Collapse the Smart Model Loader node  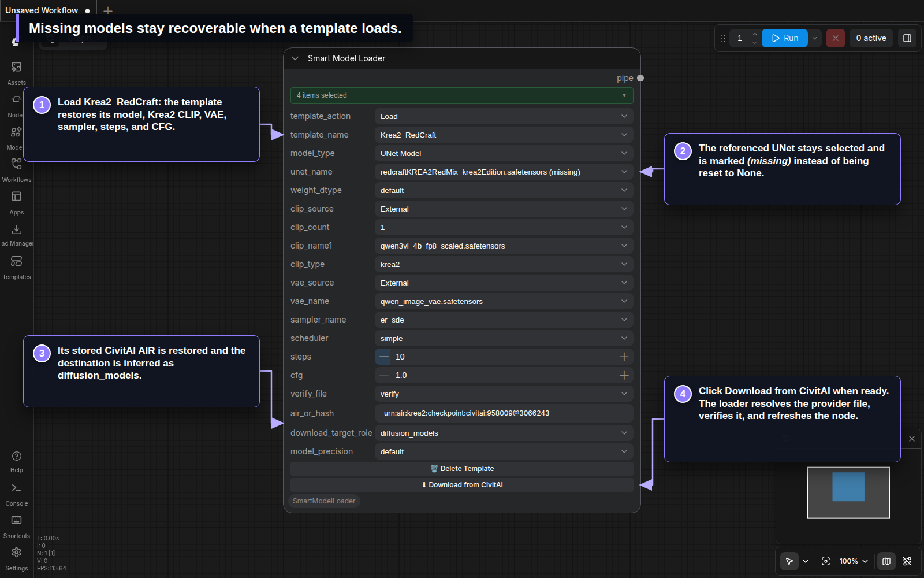coord(295,58)
